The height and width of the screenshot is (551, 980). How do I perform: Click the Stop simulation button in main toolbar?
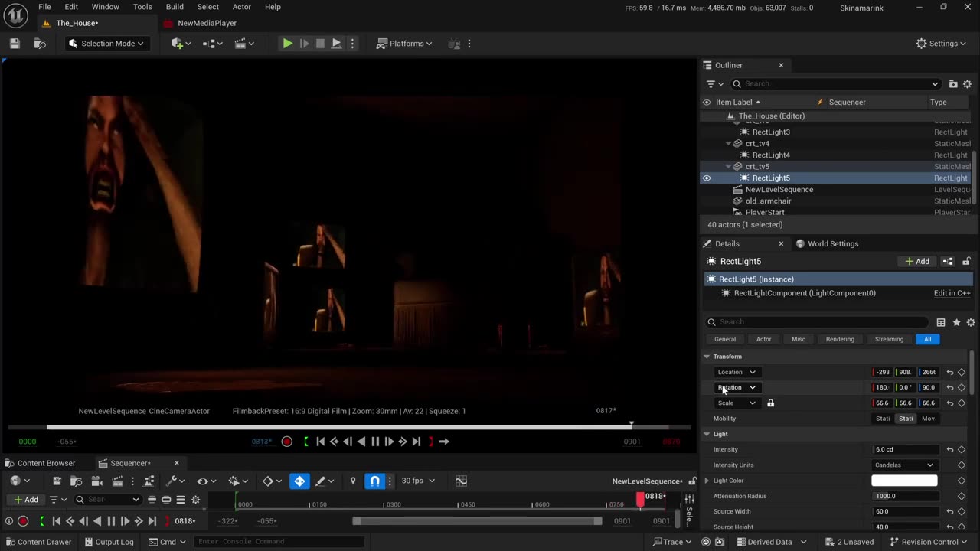click(x=320, y=44)
